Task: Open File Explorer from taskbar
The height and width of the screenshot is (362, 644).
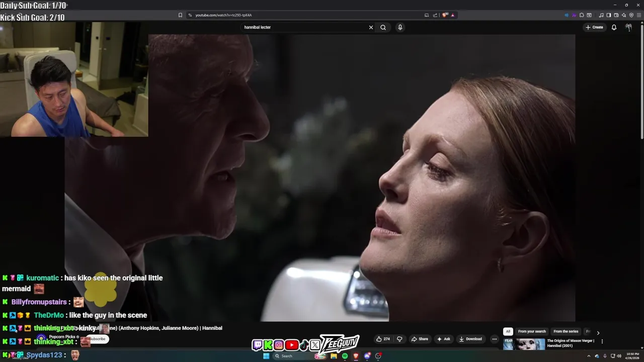Action: point(334,356)
